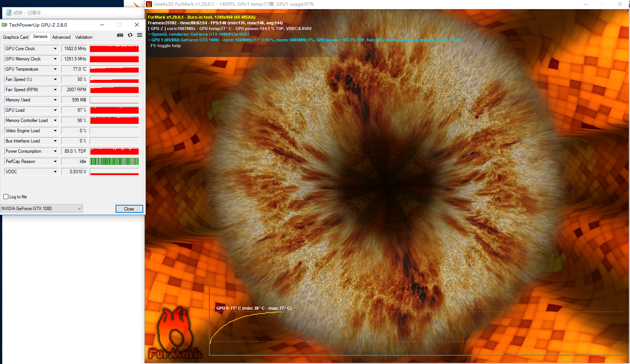630x364 pixels.
Task: Click the Idle PerfCap Reason value
Action: [x=74, y=161]
